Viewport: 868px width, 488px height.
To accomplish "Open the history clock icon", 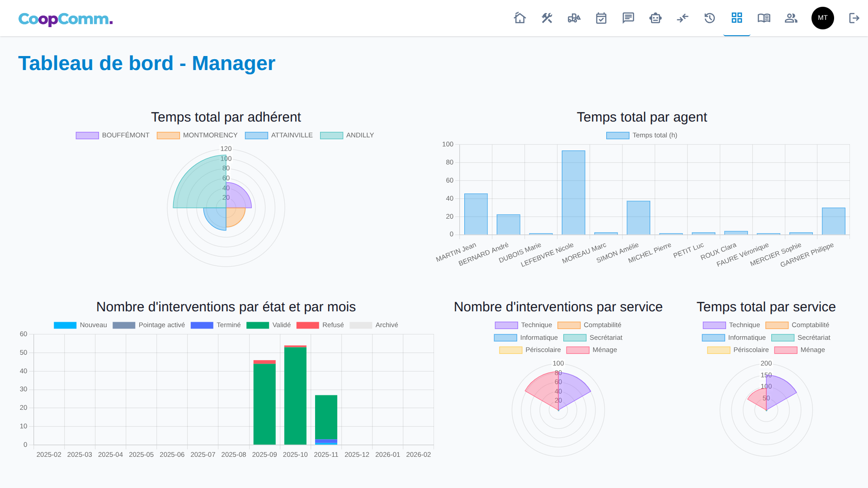I will (710, 18).
